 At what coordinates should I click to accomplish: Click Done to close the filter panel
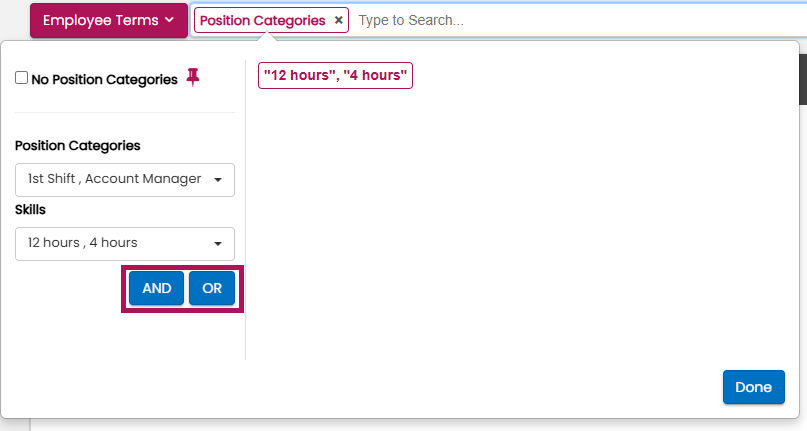pos(753,387)
